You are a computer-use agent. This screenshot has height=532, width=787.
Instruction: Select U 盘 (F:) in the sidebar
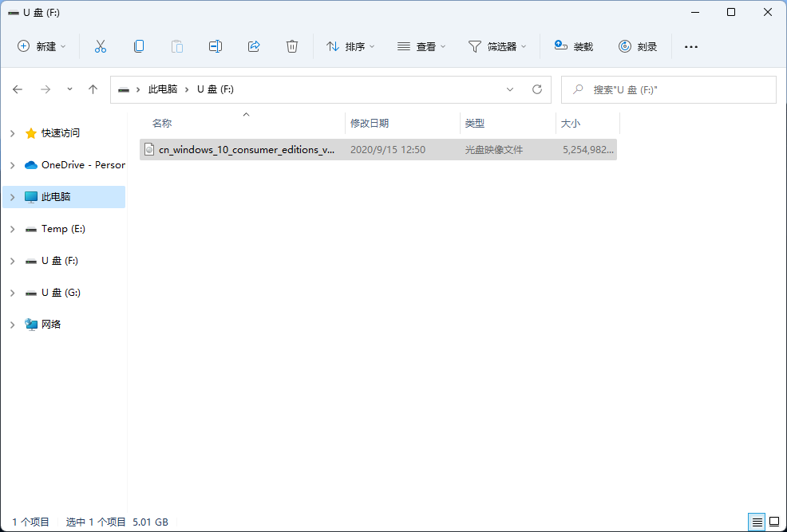tap(60, 261)
